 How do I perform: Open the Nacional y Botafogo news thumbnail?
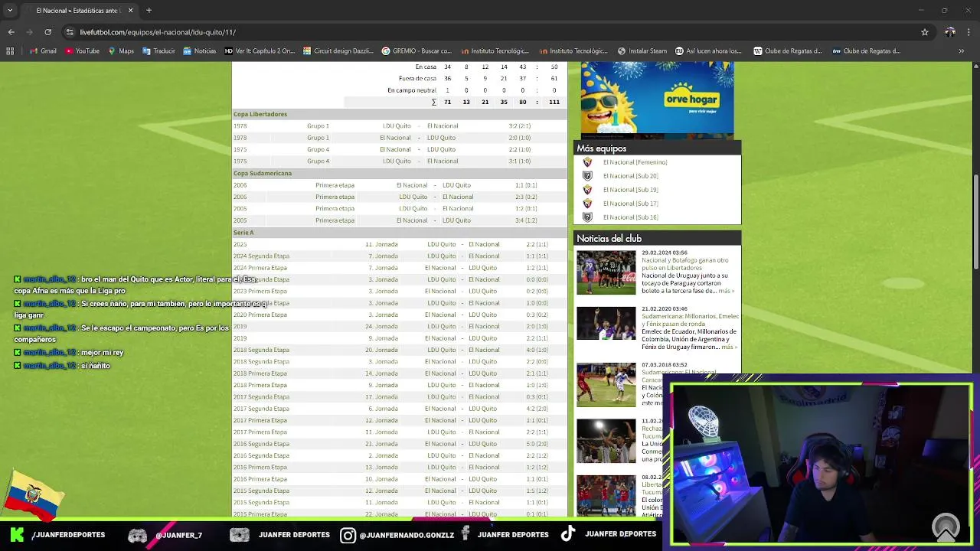(606, 272)
